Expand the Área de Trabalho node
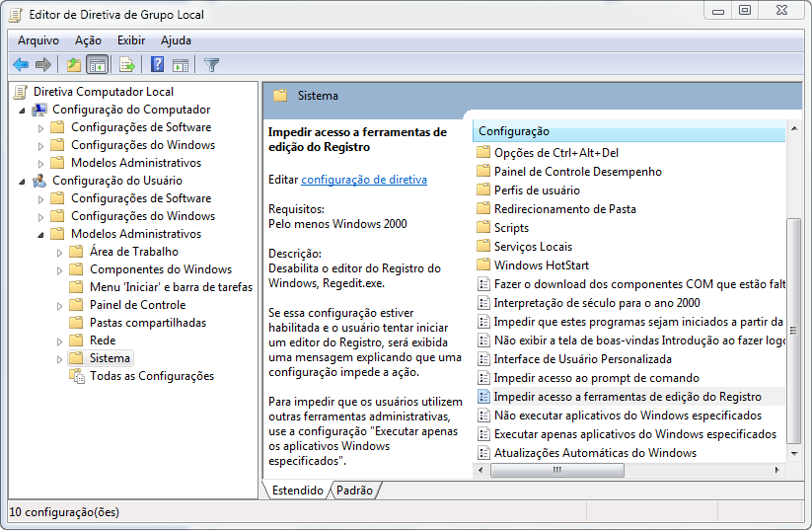Viewport: 812px width, 530px height. tap(59, 253)
